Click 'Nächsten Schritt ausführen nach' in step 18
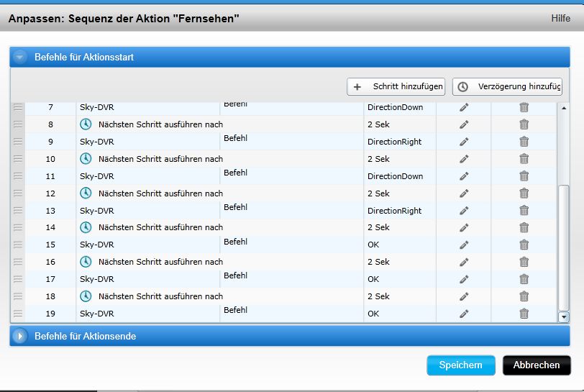This screenshot has height=392, width=584. coord(160,296)
